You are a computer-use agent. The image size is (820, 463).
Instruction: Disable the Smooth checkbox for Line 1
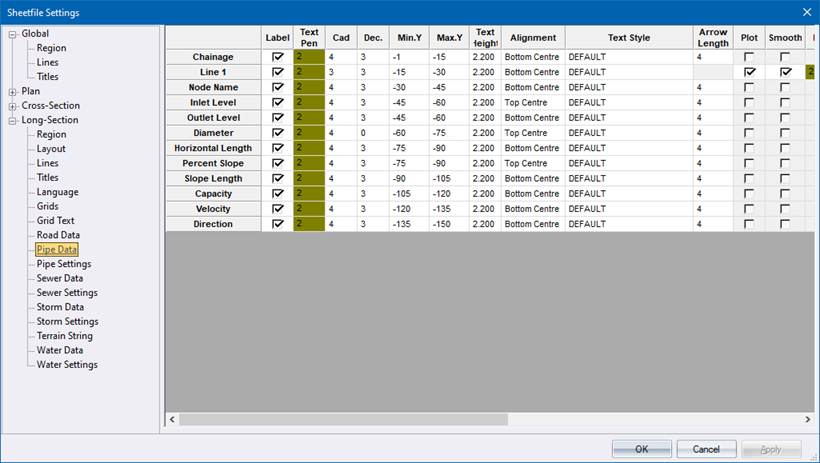(x=785, y=73)
